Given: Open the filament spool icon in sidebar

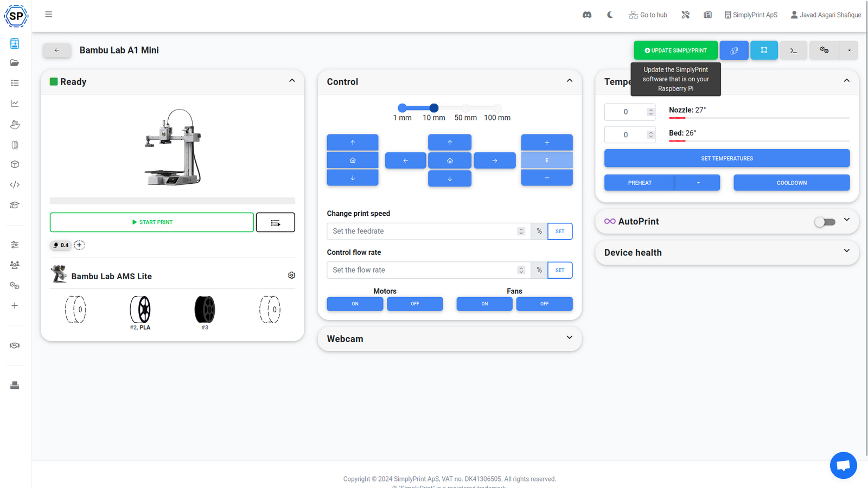Looking at the screenshot, I should (15, 145).
